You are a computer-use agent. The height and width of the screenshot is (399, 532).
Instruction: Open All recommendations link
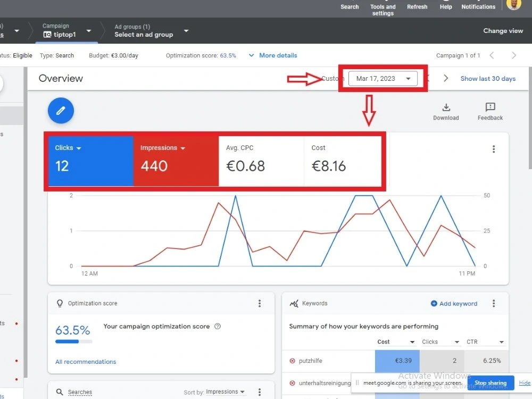pos(86,362)
